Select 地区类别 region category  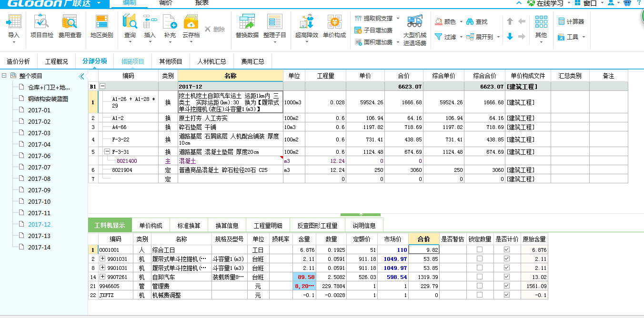tap(101, 27)
